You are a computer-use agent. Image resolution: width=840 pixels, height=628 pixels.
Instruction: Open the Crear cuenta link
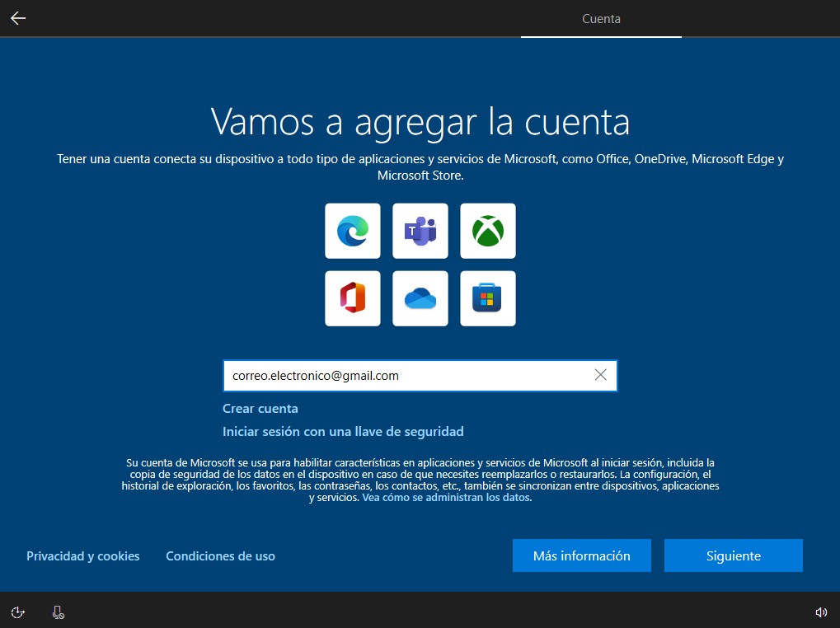(260, 409)
